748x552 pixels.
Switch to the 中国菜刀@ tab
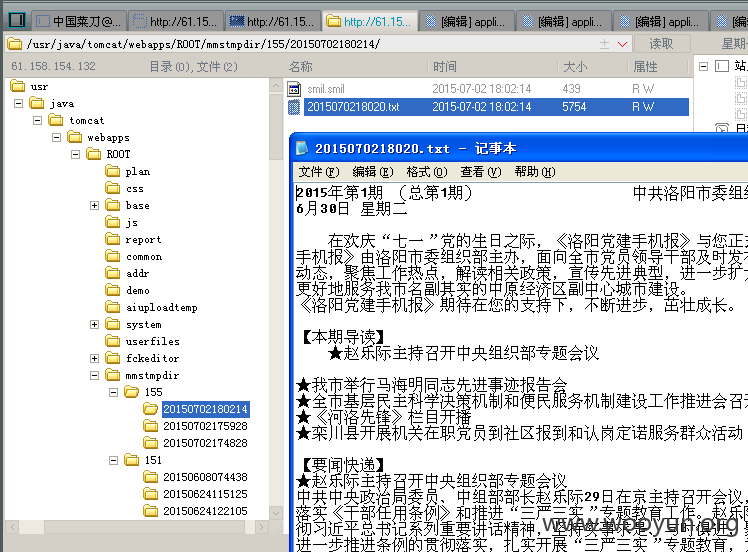click(79, 21)
